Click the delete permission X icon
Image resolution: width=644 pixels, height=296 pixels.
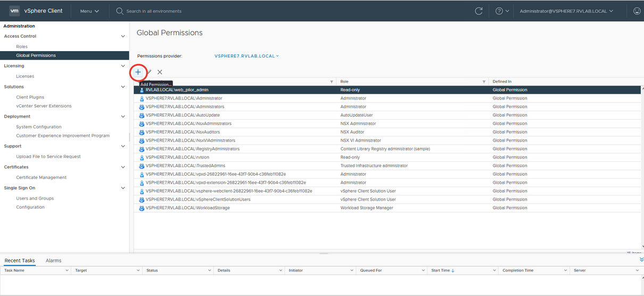pyautogui.click(x=160, y=72)
